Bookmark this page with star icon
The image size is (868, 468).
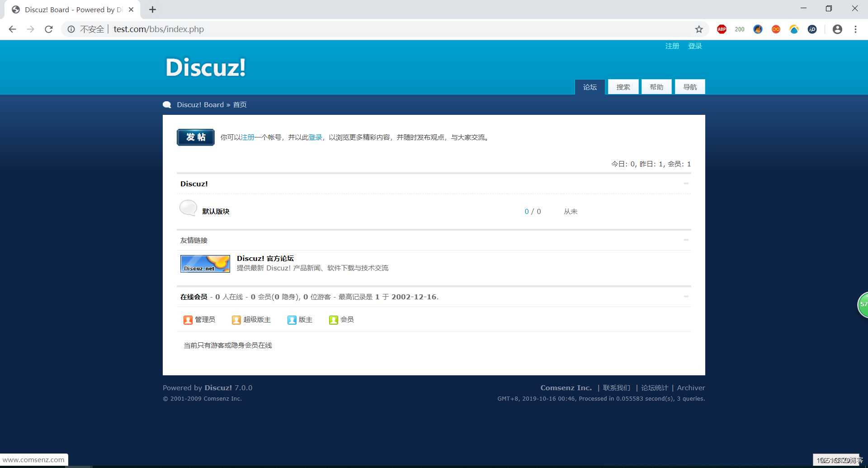point(699,29)
